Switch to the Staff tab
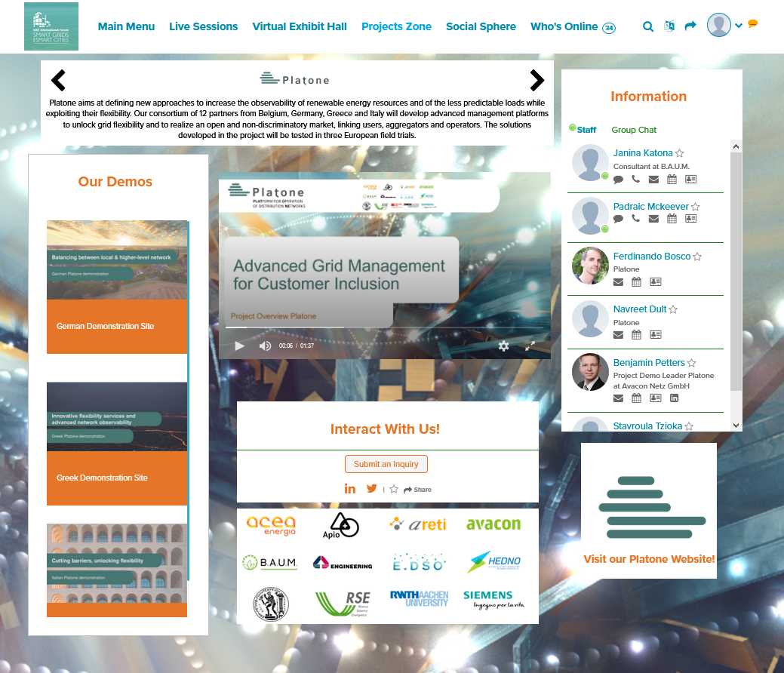Image resolution: width=784 pixels, height=673 pixels. 586,130
